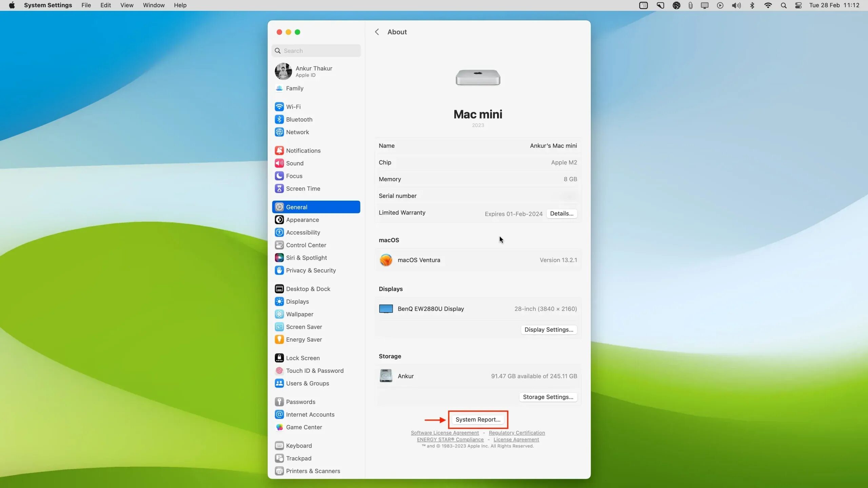The width and height of the screenshot is (868, 488).
Task: Select the Game Center item
Action: tap(303, 427)
